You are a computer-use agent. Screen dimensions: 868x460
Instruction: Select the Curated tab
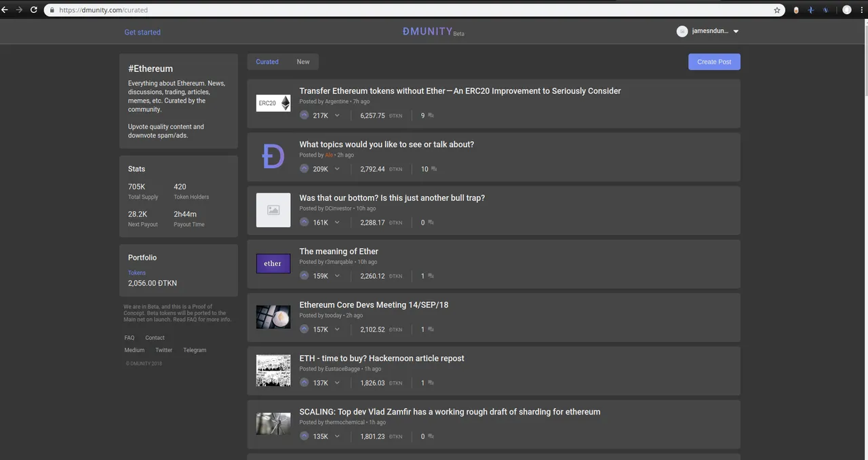pyautogui.click(x=267, y=62)
